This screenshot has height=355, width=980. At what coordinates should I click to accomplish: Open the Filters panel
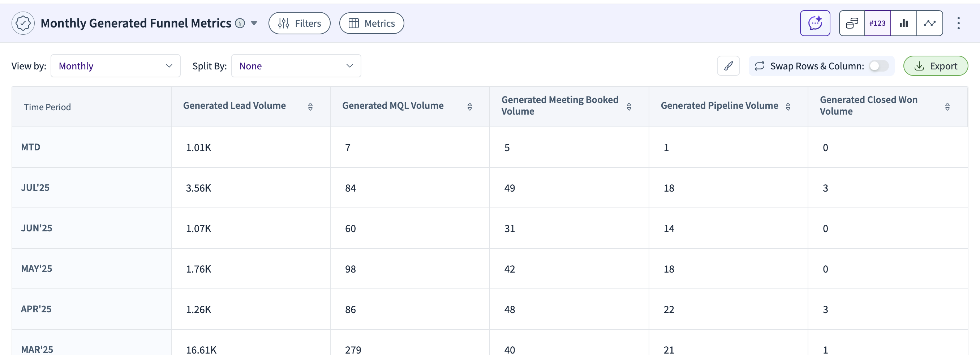click(300, 23)
